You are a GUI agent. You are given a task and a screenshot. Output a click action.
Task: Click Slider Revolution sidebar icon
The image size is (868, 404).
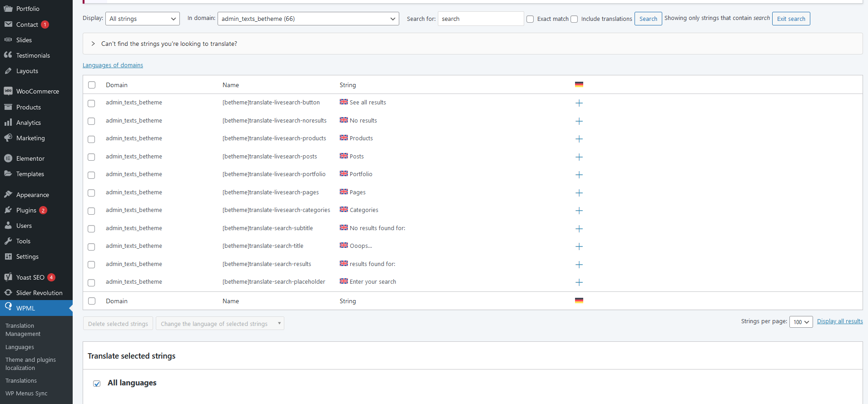click(8, 292)
